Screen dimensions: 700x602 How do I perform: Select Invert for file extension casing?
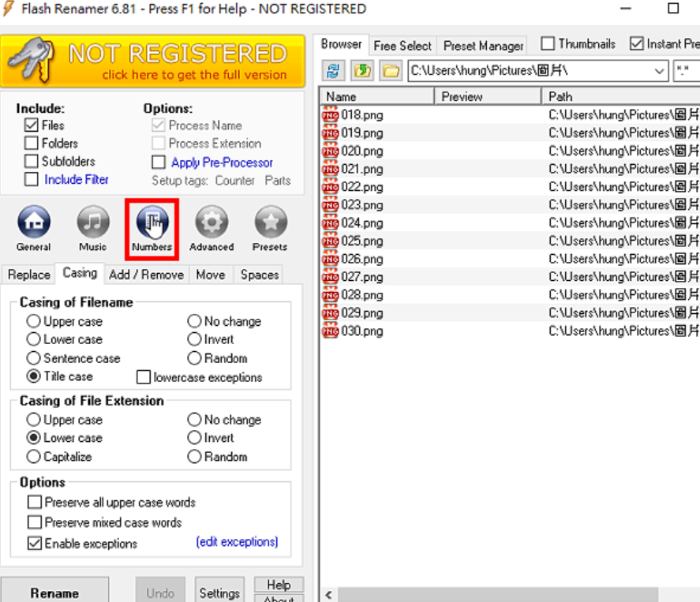click(x=194, y=438)
